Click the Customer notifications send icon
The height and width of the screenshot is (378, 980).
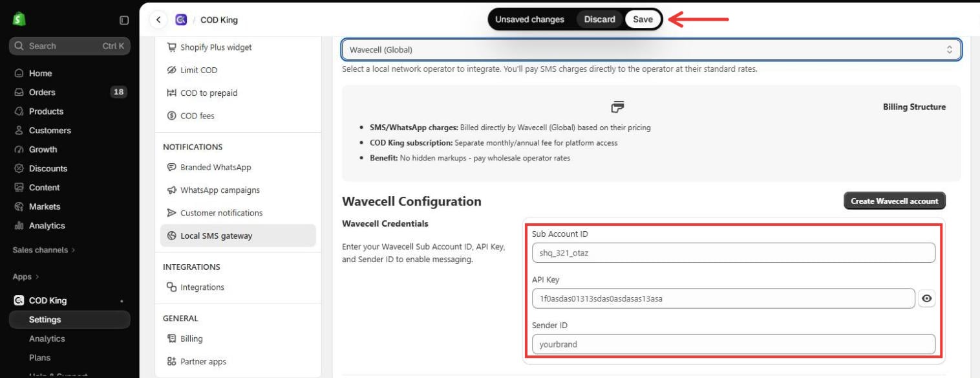[x=171, y=213]
